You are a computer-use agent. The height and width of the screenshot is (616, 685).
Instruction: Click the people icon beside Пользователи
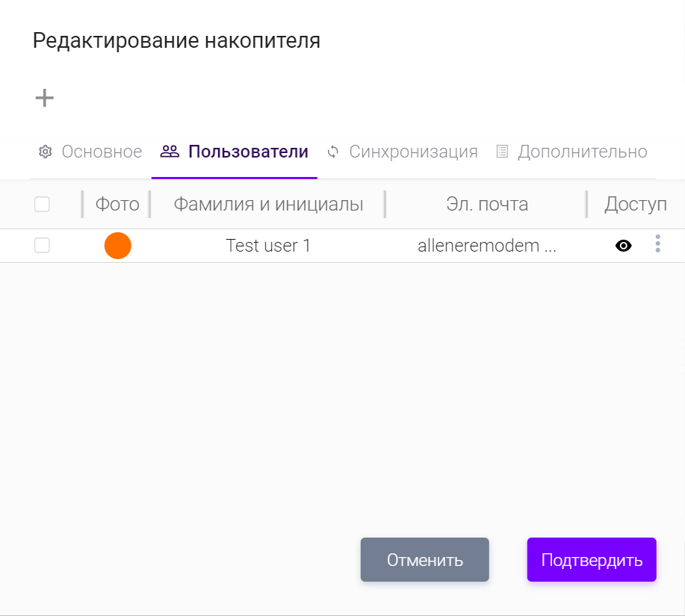click(x=170, y=152)
